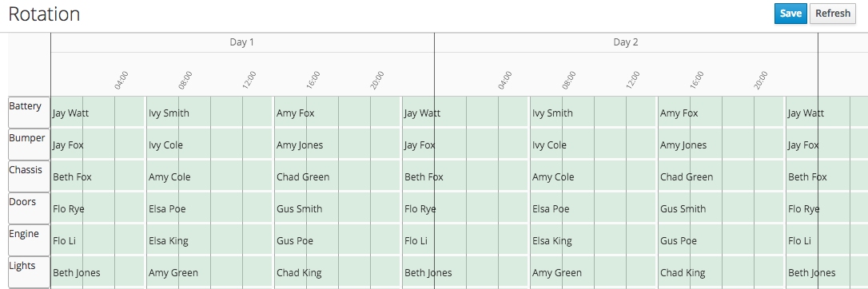Select Chad Green's Day 2 Chassis shift

721,176
